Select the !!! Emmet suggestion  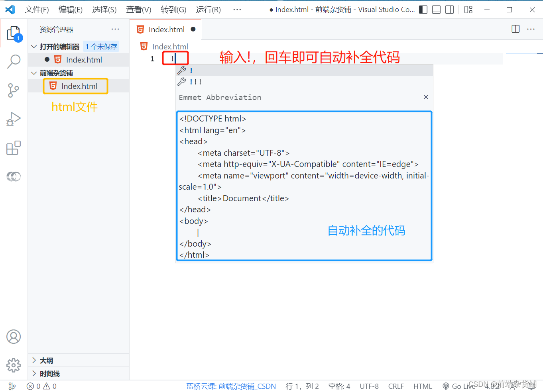195,82
